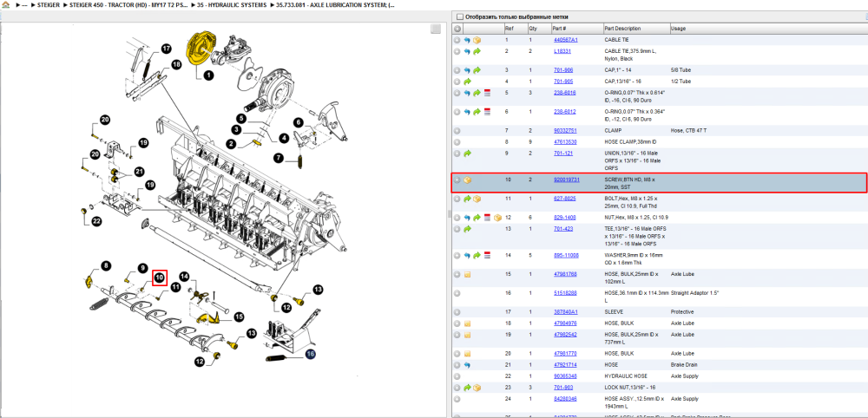
Task: Click the box icon for SCREW 920019731
Action: coord(467,180)
